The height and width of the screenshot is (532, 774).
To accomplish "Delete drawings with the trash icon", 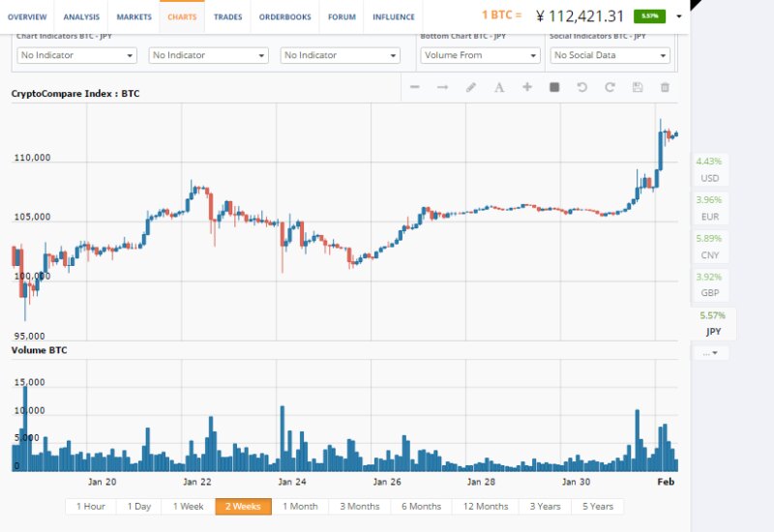I will pyautogui.click(x=665, y=87).
